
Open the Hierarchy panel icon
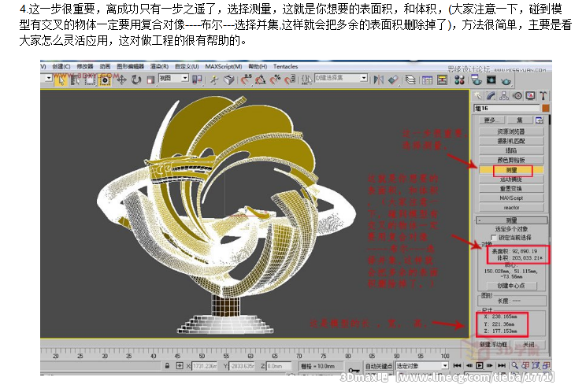coord(503,95)
